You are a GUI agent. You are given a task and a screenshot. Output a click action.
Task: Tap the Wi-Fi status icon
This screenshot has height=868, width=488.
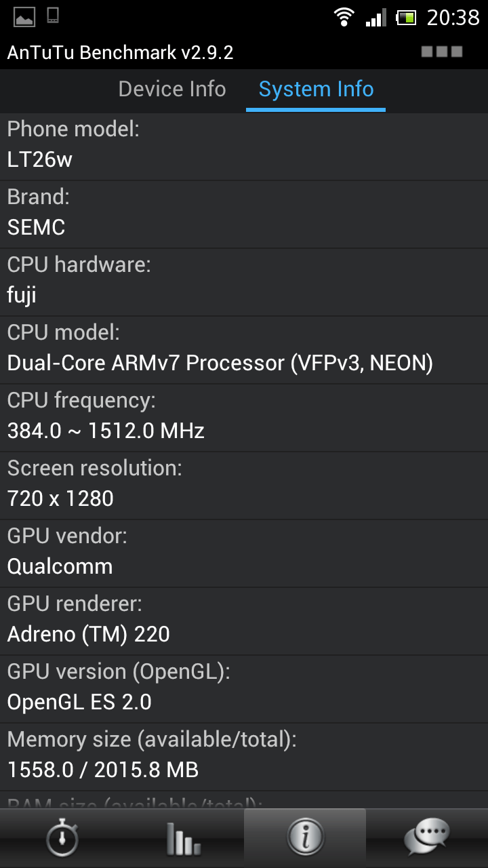pos(344,17)
